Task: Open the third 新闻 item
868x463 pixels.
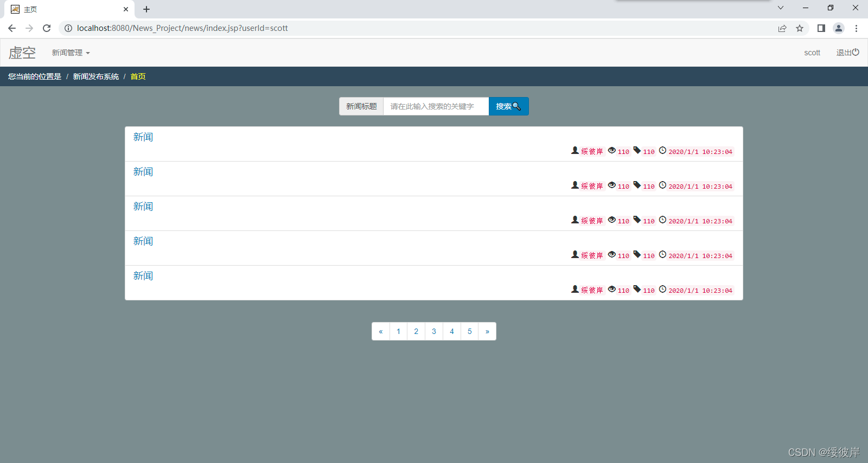Action: pos(143,207)
